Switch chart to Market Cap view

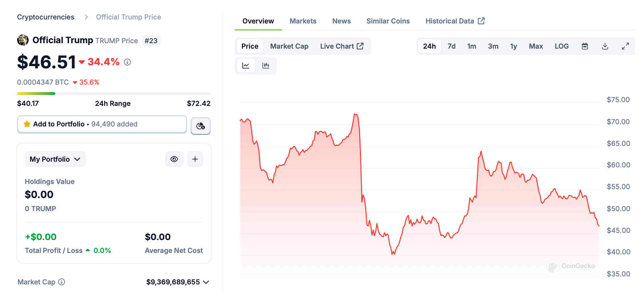(x=289, y=46)
